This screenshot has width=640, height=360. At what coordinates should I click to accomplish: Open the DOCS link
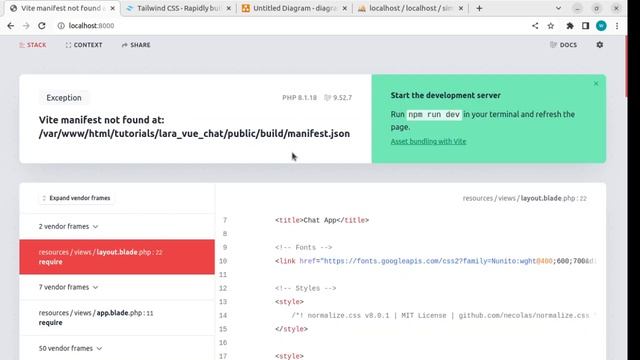pos(563,45)
